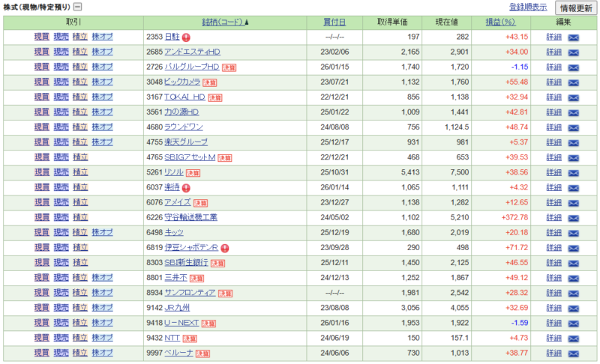
Task: Open 詳細 for 守谷輸送機工業
Action: point(553,218)
